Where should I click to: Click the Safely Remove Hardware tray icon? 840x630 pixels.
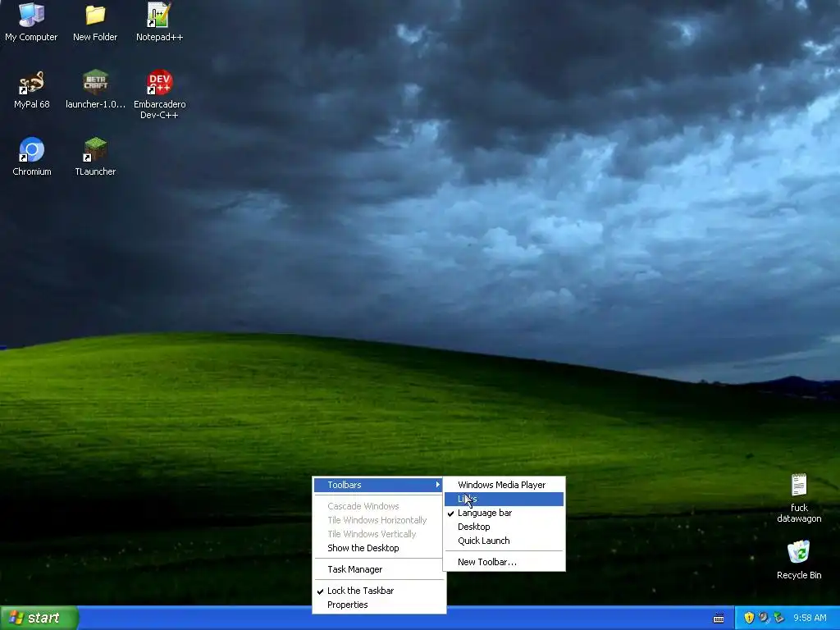click(778, 618)
